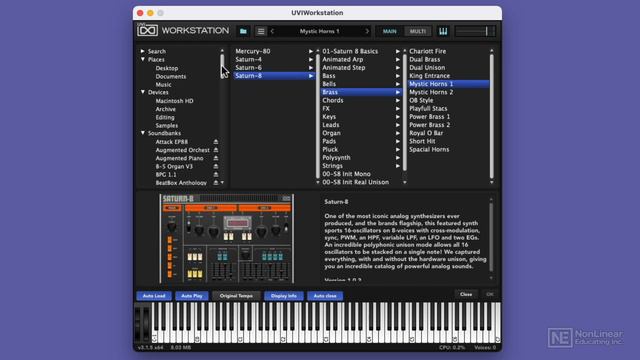Screen dimensions: 640x360
Task: Select Saturn-8 in instrument list
Action: click(x=274, y=76)
